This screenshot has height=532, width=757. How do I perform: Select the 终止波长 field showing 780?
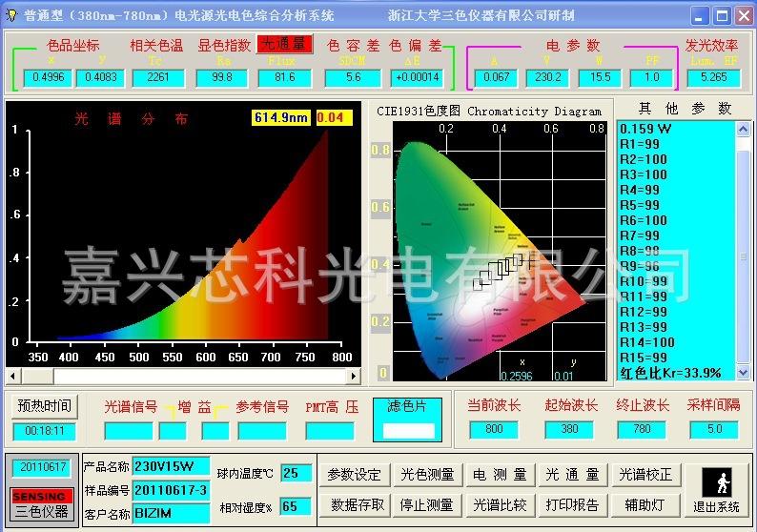pos(648,430)
